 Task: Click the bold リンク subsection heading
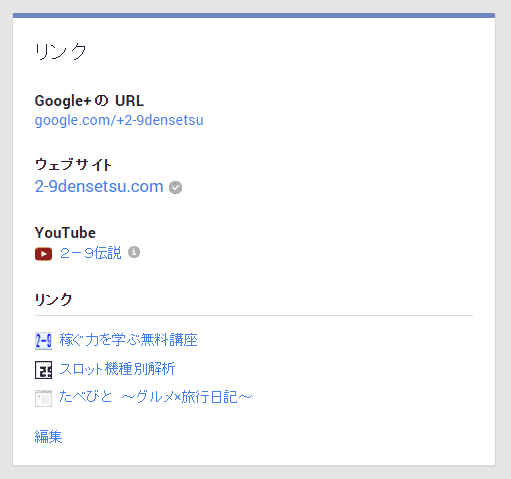pyautogui.click(x=53, y=299)
